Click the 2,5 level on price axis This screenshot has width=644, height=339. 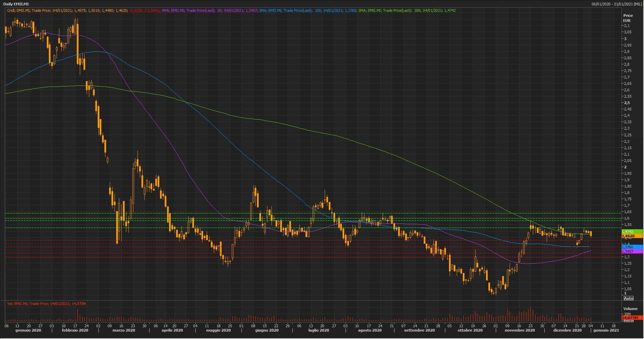pos(627,103)
